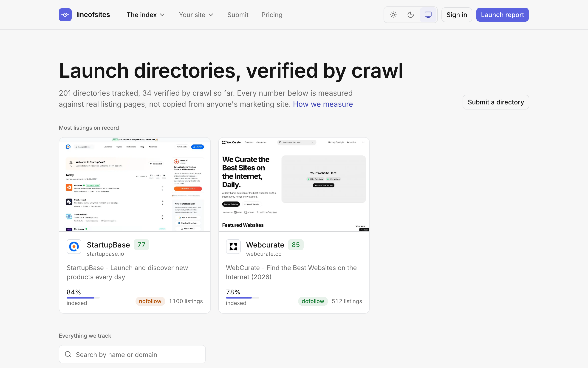Switch to dark theme moon icon
The width and height of the screenshot is (588, 368).
click(411, 14)
